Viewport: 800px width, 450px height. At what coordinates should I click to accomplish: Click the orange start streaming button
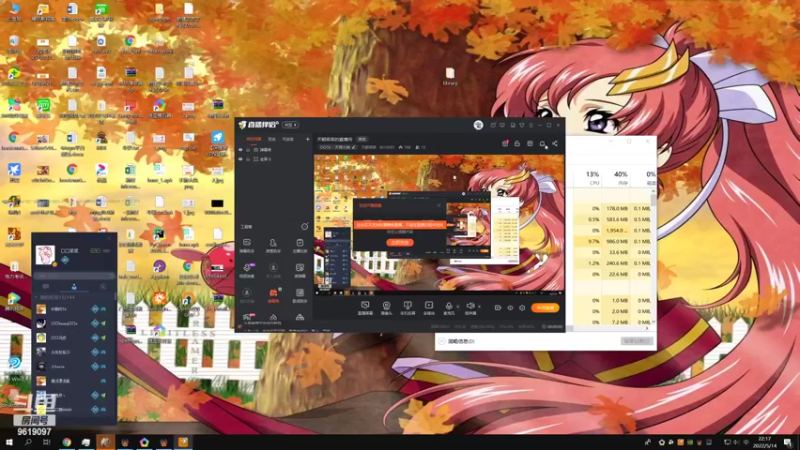tap(545, 308)
